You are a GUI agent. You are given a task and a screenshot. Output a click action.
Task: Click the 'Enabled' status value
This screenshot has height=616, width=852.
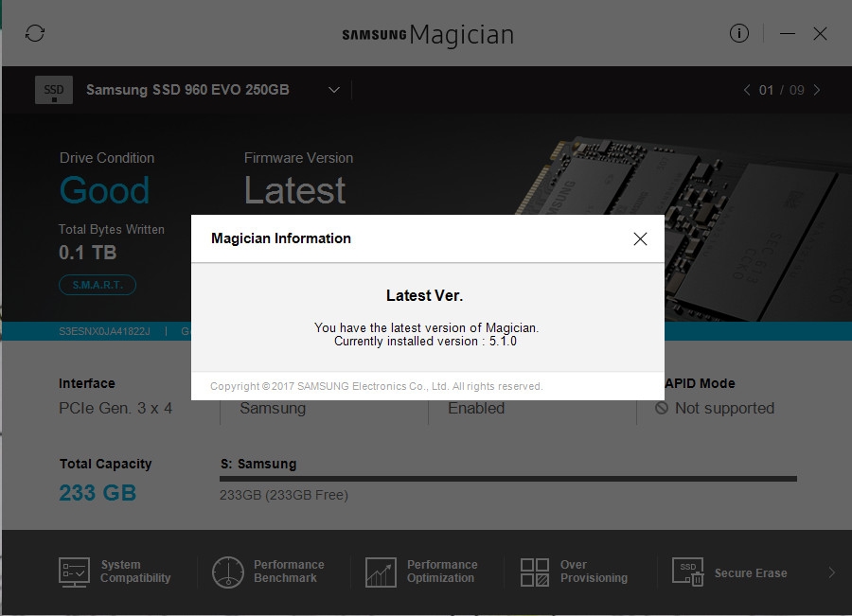(x=476, y=408)
